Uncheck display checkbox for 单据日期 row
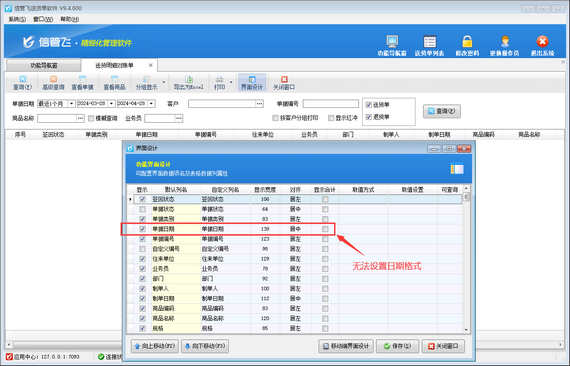570x366 pixels. pyautogui.click(x=142, y=229)
